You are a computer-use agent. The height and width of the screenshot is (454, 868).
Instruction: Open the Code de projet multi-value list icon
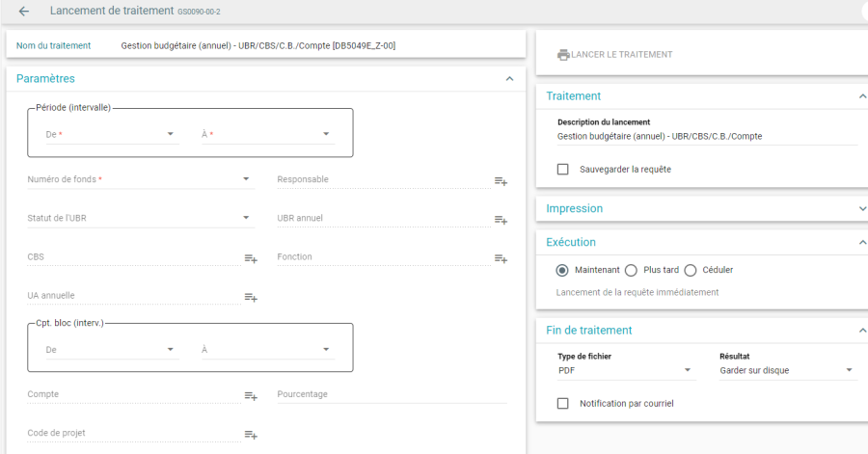tap(251, 435)
